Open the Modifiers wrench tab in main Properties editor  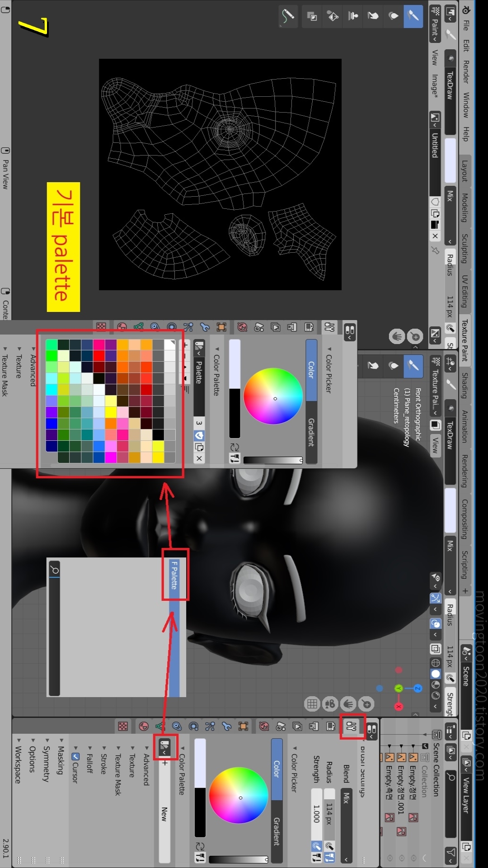point(227,726)
